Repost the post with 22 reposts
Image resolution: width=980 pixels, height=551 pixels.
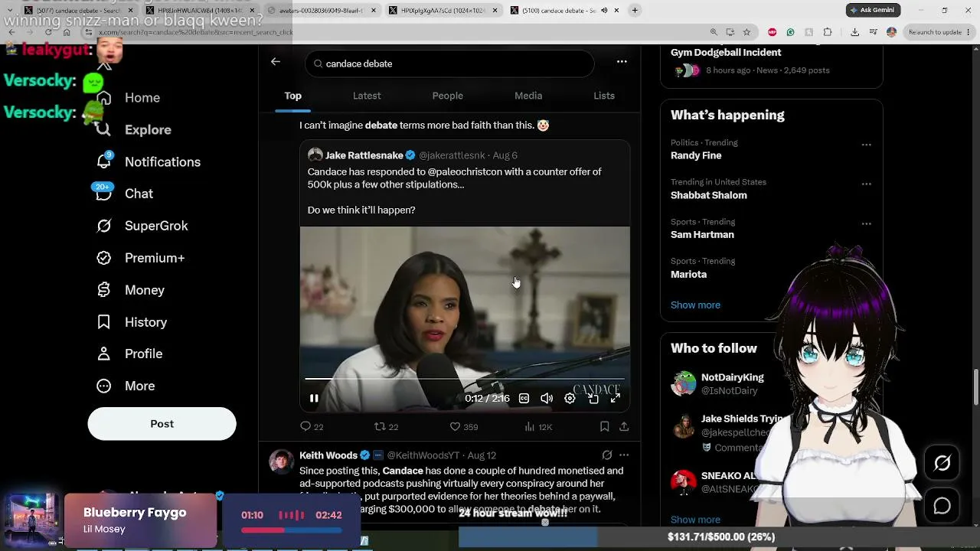tap(386, 427)
